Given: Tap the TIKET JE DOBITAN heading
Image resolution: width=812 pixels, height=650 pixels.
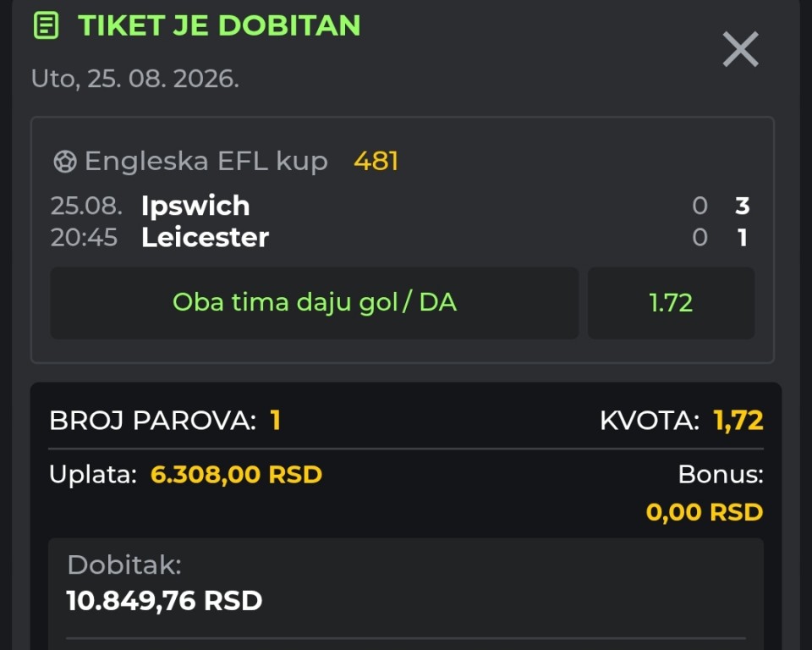Looking at the screenshot, I should (x=219, y=25).
